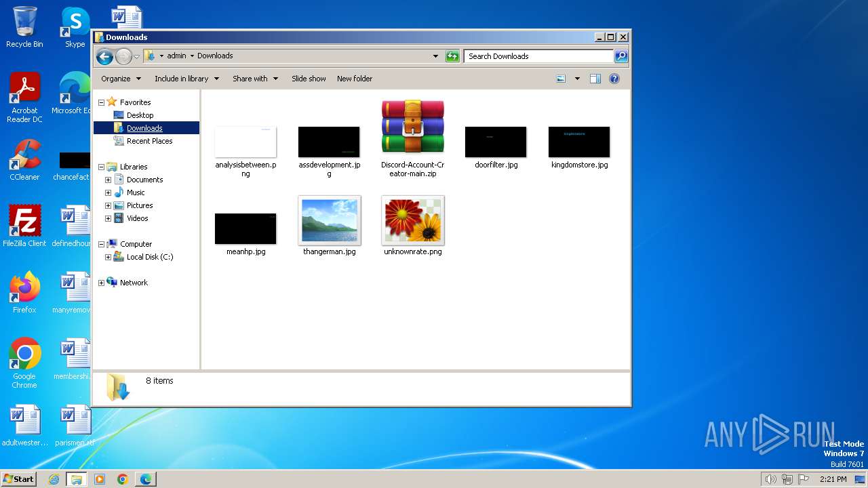Toggle the preview pane icon
868x488 pixels.
coord(595,79)
